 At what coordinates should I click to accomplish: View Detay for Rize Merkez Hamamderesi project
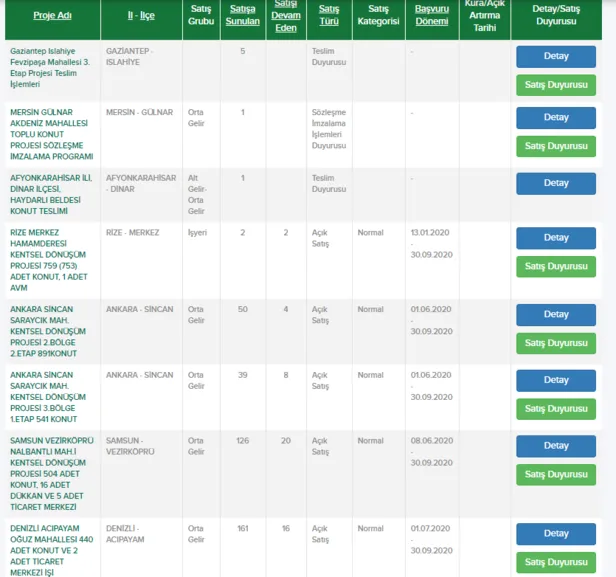(x=556, y=238)
